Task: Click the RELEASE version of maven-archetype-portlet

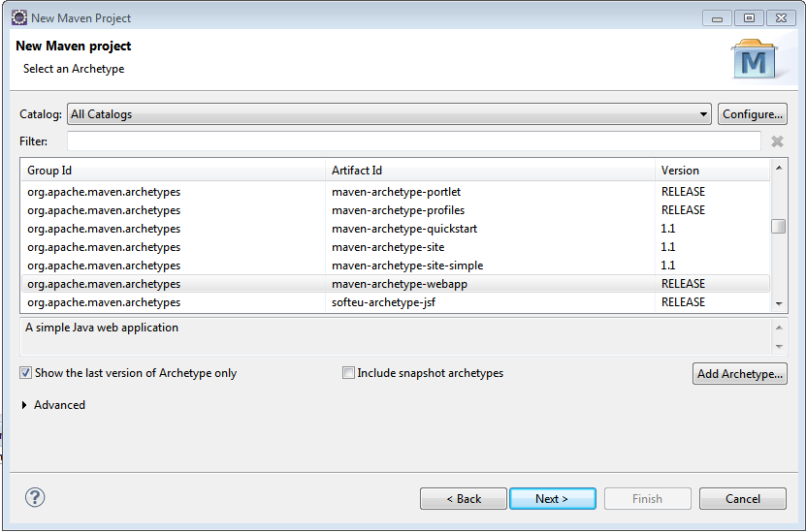Action: (x=683, y=192)
